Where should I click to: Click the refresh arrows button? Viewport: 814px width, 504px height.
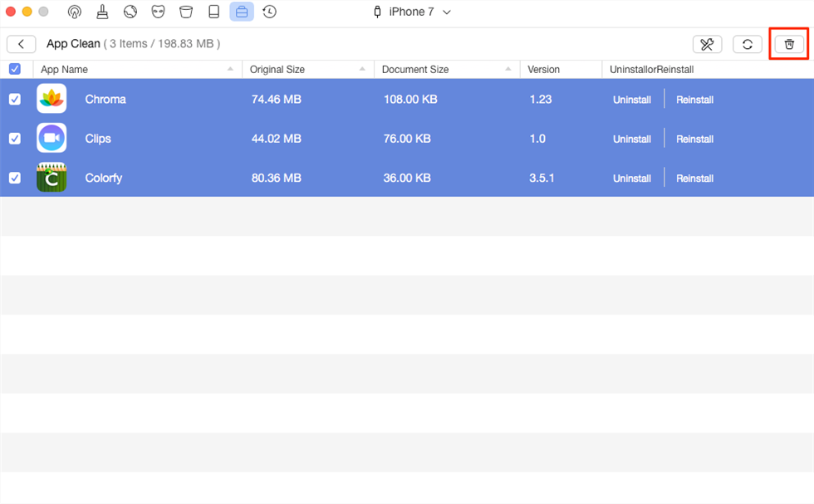point(747,44)
